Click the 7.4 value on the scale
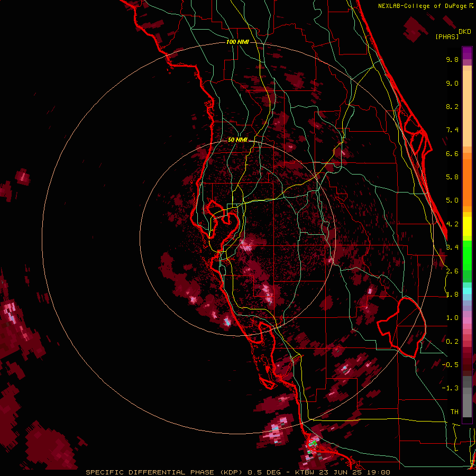The height and width of the screenshot is (476, 476). click(x=452, y=130)
